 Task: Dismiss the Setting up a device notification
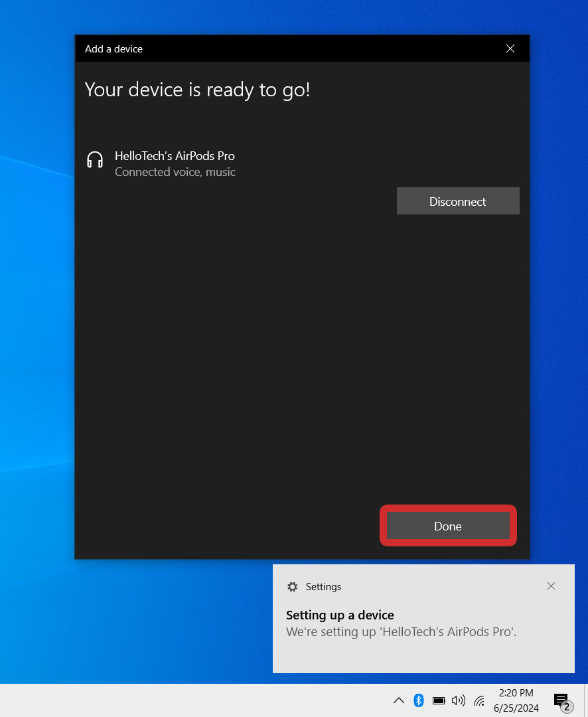[551, 586]
